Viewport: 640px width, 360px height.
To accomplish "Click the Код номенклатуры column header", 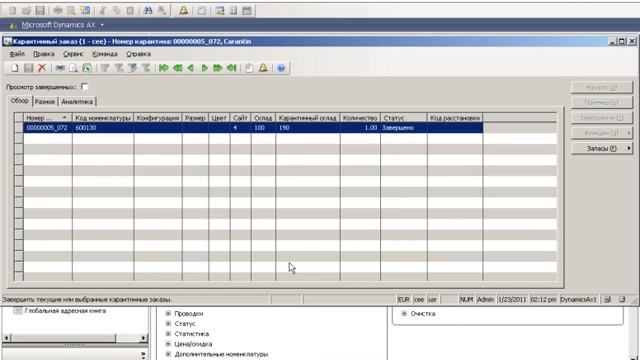I will pos(103,118).
